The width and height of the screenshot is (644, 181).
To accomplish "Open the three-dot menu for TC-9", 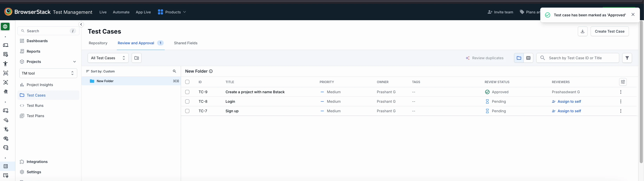I will click(621, 92).
